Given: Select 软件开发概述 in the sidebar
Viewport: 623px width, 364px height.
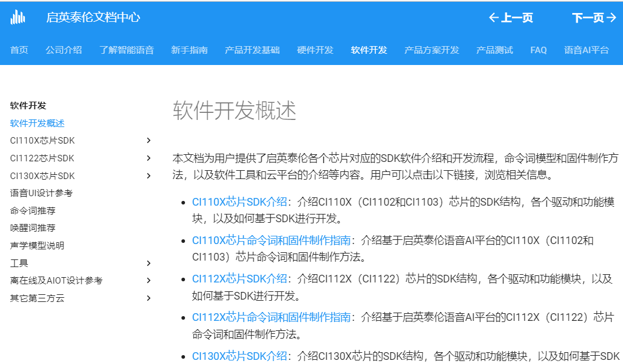Looking at the screenshot, I should [x=37, y=123].
